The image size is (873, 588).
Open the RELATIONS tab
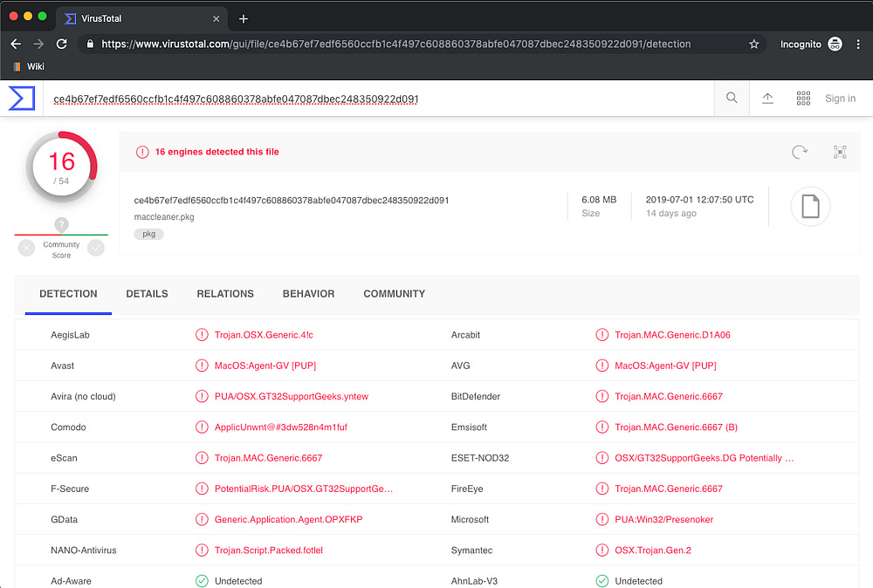coord(225,294)
